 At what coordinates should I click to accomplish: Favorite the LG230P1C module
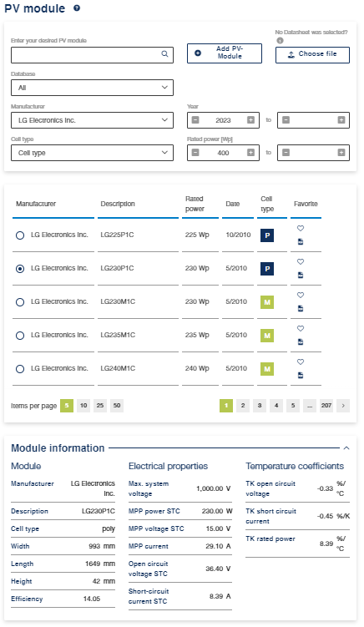[301, 262]
